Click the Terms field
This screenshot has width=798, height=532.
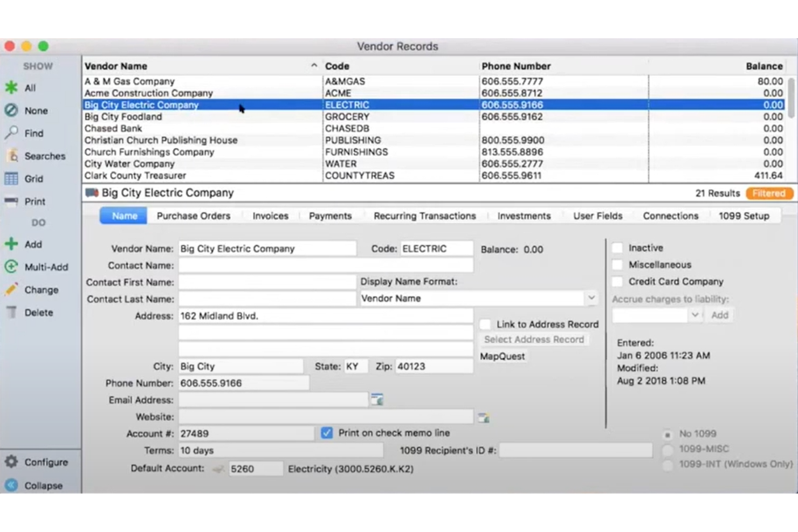tap(281, 450)
